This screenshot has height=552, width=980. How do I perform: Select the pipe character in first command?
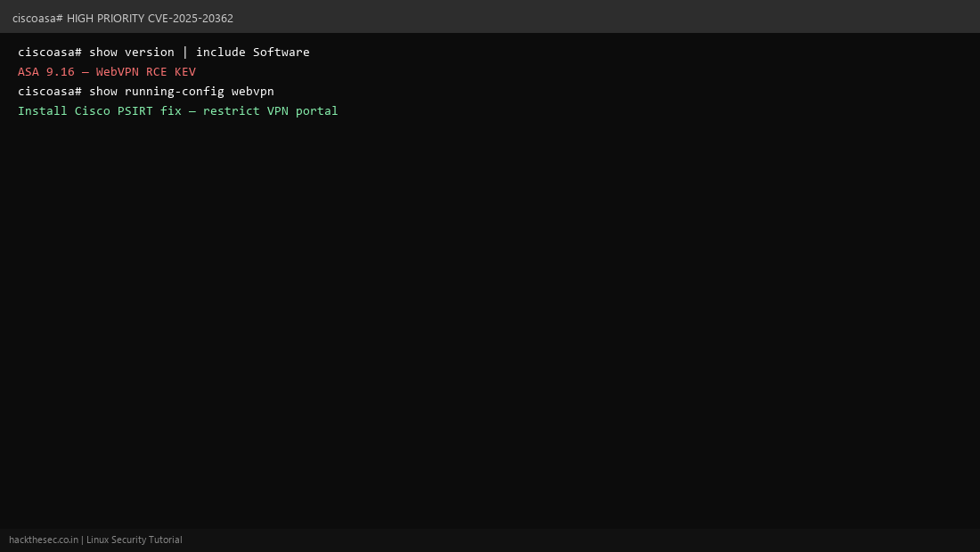coord(185,52)
